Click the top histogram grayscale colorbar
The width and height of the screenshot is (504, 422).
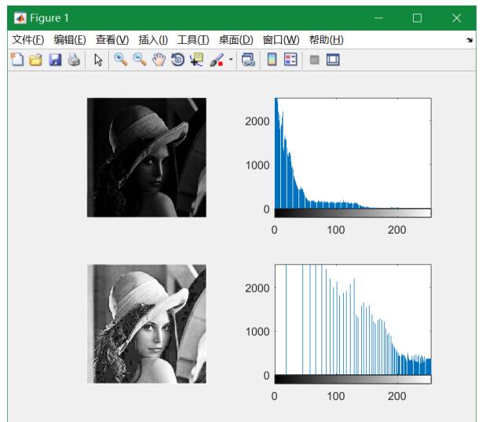pos(353,213)
